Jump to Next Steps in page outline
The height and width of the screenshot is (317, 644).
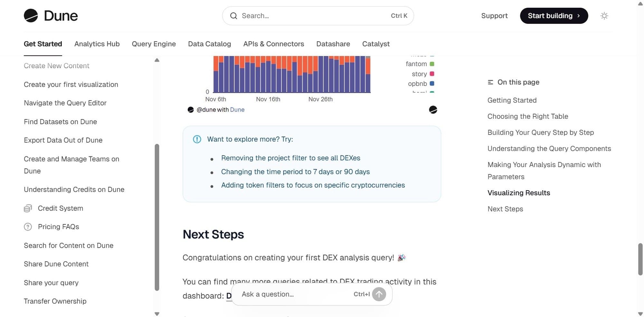click(x=505, y=209)
